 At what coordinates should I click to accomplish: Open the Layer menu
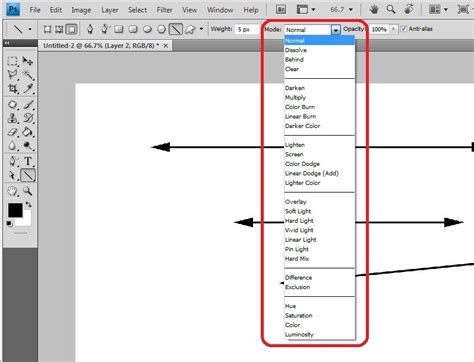pos(110,10)
